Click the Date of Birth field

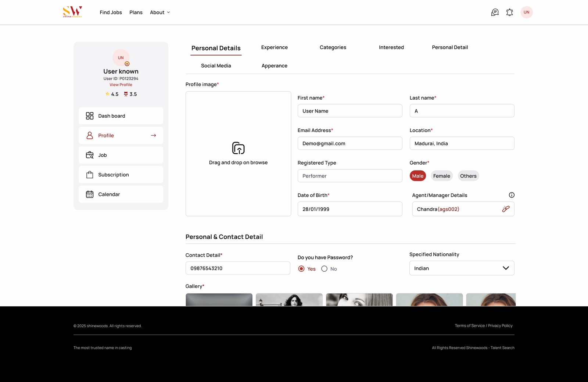tap(349, 209)
